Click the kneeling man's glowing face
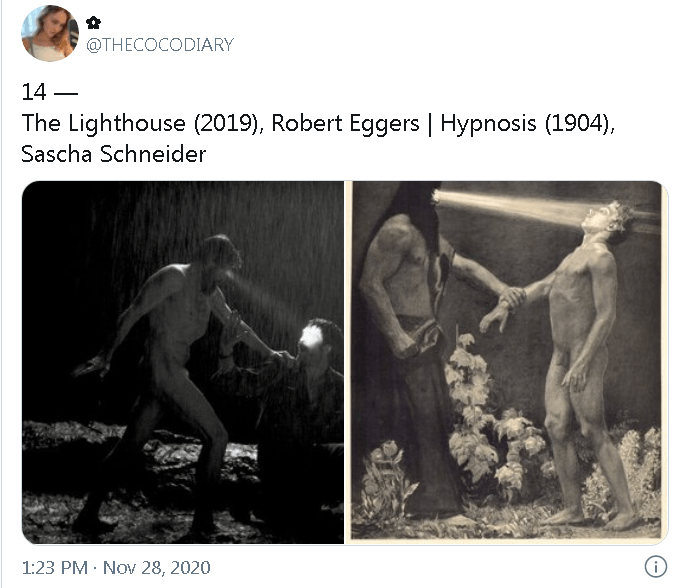Viewport: 685px width, 588px height. pyautogui.click(x=312, y=337)
